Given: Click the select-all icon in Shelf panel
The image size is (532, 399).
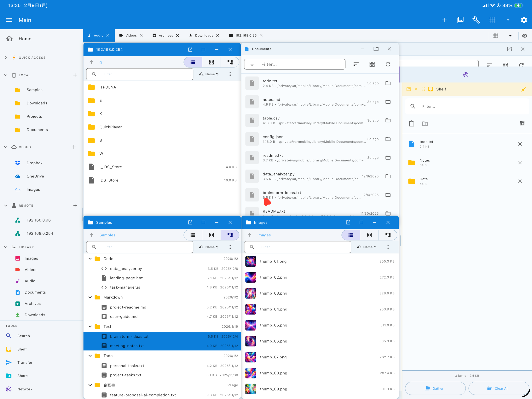Looking at the screenshot, I should [522, 124].
